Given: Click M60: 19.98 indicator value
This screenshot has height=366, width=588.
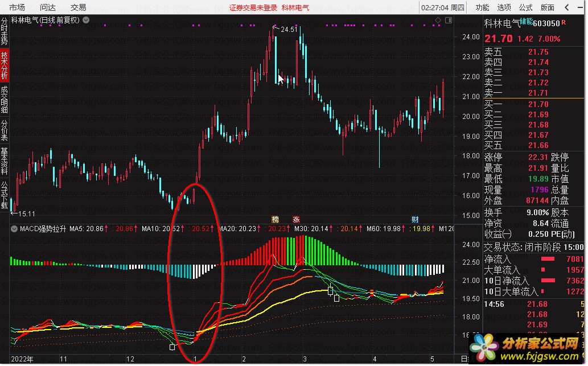Looking at the screenshot, I should pyautogui.click(x=383, y=228).
